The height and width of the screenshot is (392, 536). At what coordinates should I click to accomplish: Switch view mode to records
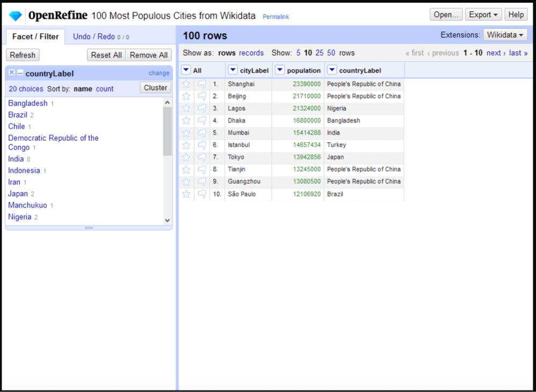[251, 53]
